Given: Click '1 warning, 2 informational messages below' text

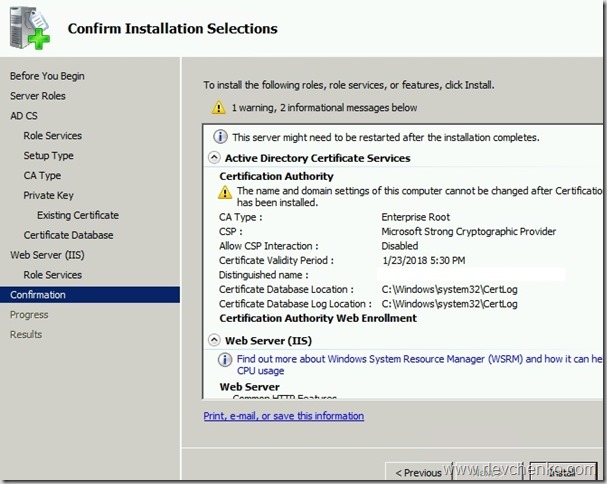Looking at the screenshot, I should (x=324, y=108).
